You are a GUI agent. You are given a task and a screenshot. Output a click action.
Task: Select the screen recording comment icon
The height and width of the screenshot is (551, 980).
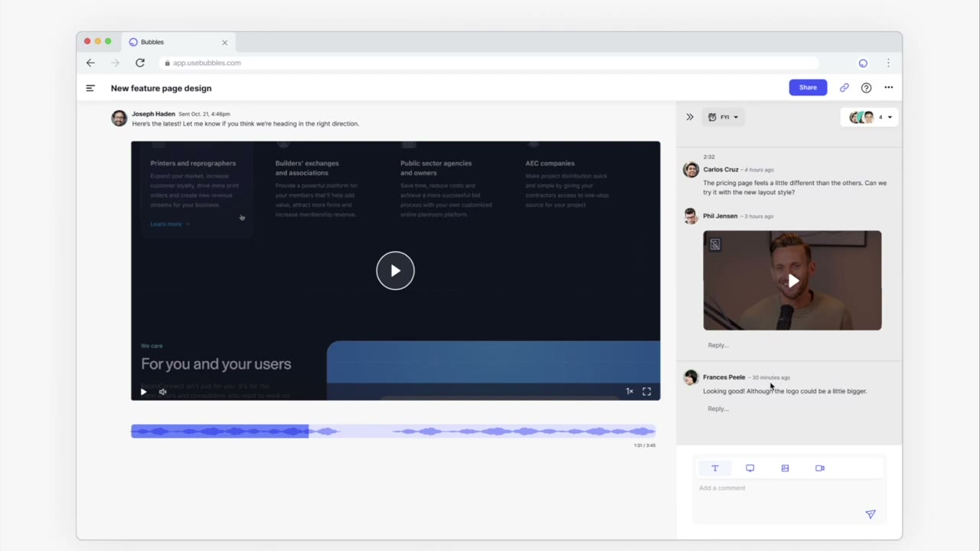tap(750, 468)
